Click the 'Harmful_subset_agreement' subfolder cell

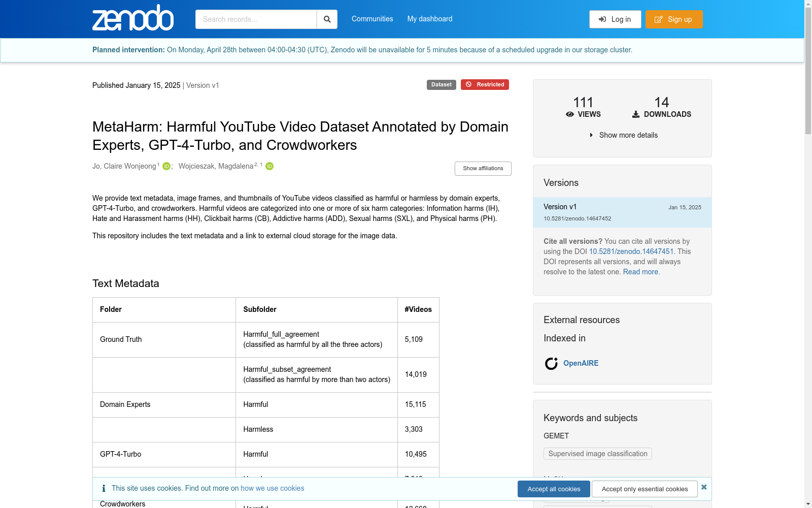(x=317, y=375)
